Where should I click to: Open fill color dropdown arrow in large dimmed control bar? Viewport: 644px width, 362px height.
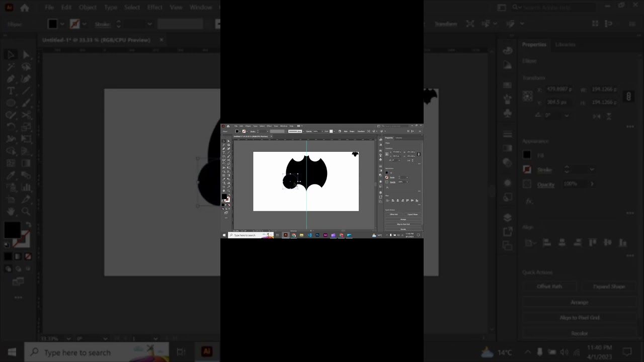pyautogui.click(x=62, y=24)
